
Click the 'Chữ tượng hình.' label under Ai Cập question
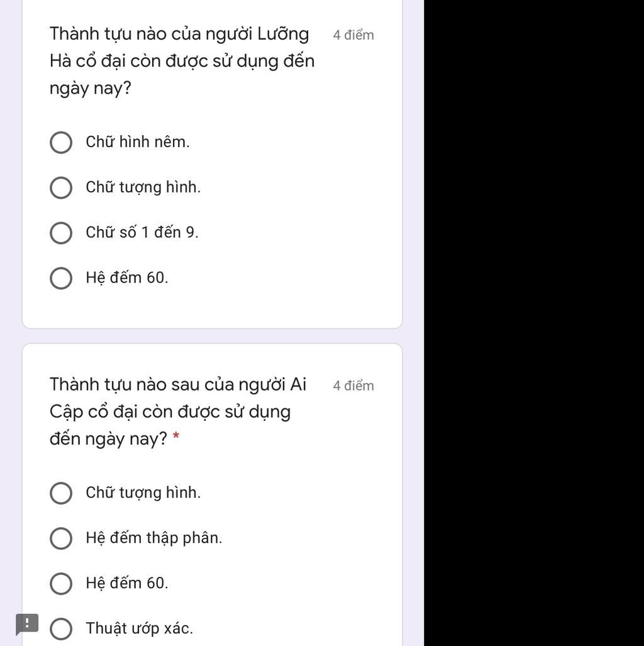pyautogui.click(x=143, y=493)
